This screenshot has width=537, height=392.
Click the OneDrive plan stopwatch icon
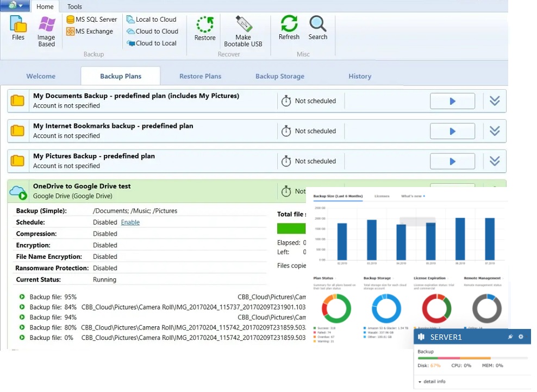tap(286, 191)
